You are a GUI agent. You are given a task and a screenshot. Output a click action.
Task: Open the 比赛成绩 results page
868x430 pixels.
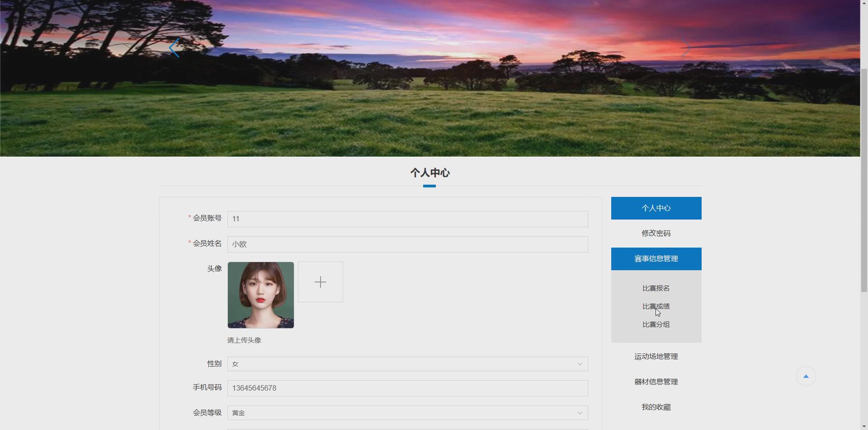pos(656,306)
